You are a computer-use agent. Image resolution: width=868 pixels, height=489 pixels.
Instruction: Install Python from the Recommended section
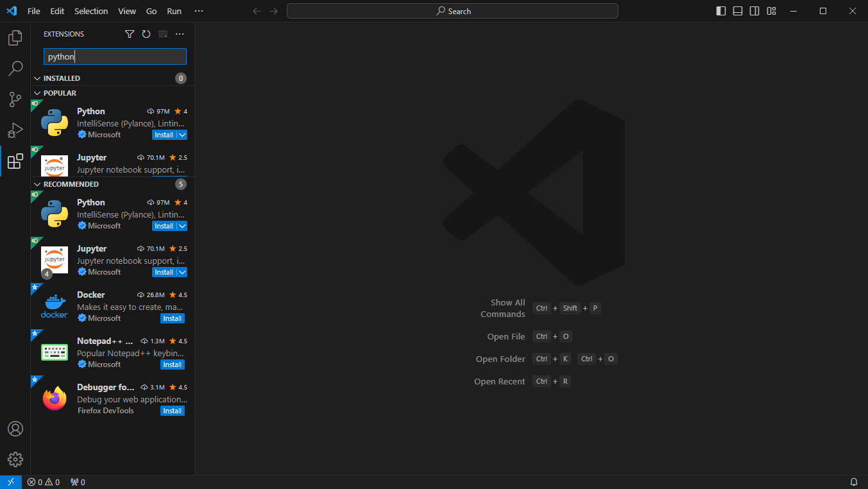point(164,226)
